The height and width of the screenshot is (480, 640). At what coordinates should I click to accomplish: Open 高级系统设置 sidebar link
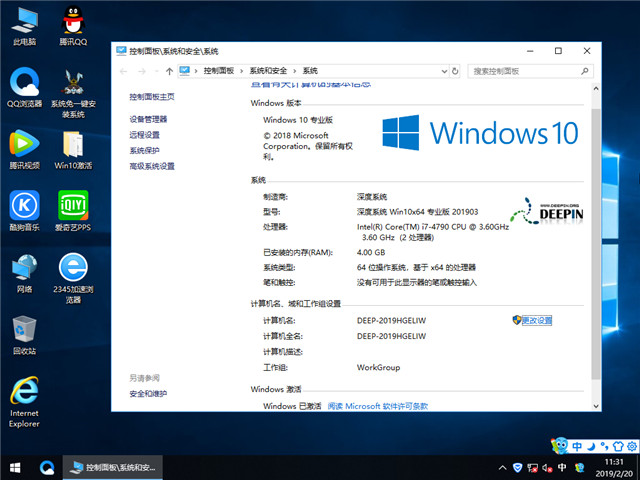point(152,166)
